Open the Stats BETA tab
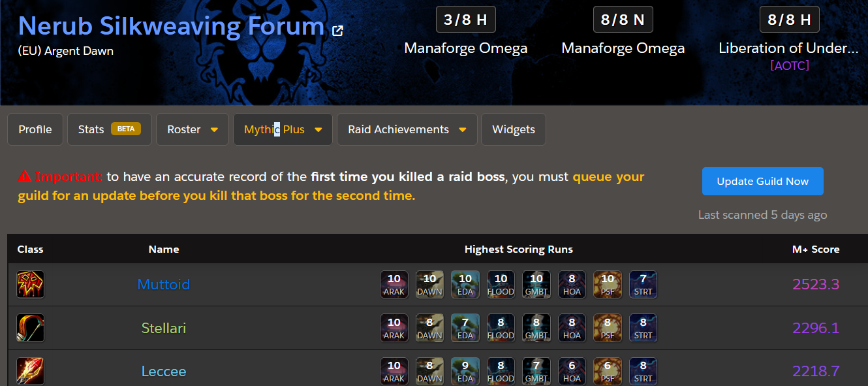Viewport: 868px width, 386px height. coord(110,129)
